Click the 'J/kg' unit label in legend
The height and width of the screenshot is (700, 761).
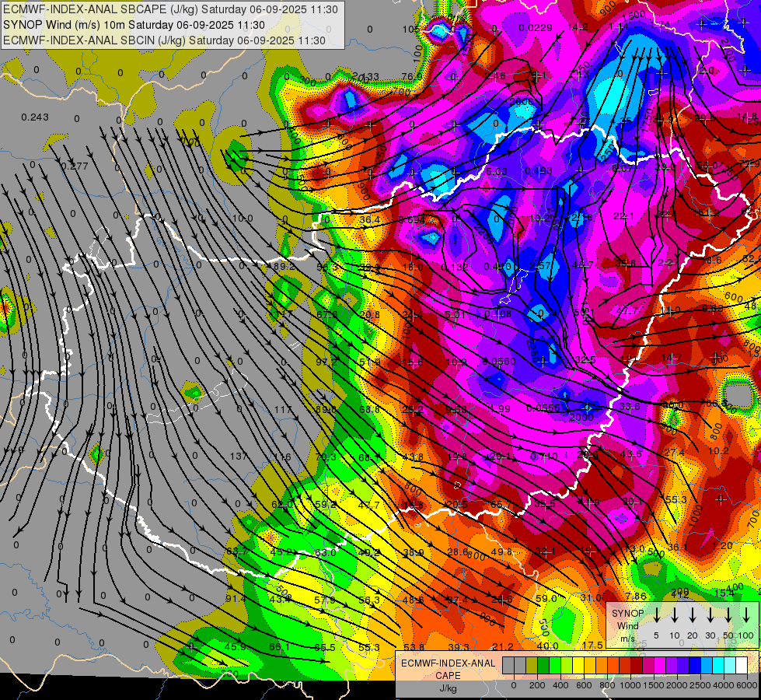click(449, 688)
